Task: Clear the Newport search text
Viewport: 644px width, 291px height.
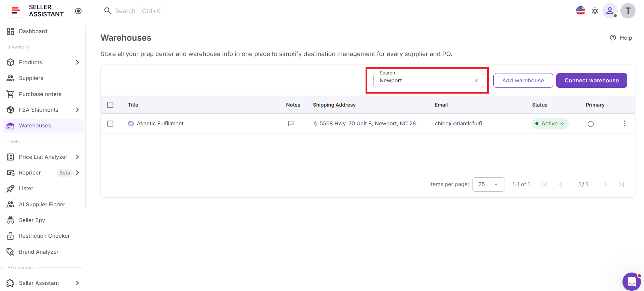Action: pos(477,81)
